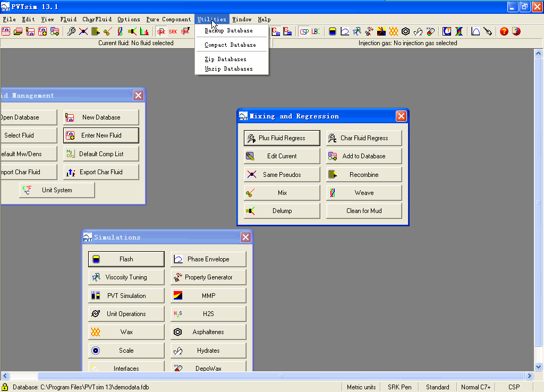Click the New Database toolbar icon
Image resolution: width=544 pixels, height=392 pixels.
[30, 31]
